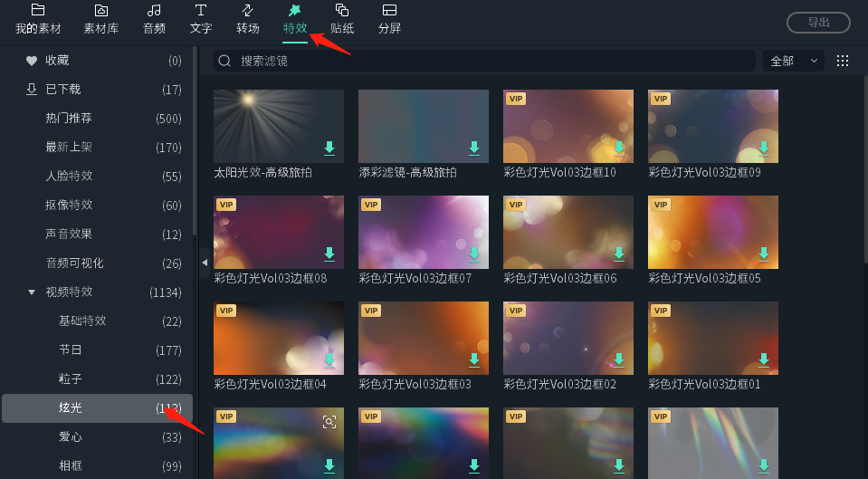Screen dimensions: 868x479
Task: Open the 全部 filter dropdown
Action: (x=793, y=61)
